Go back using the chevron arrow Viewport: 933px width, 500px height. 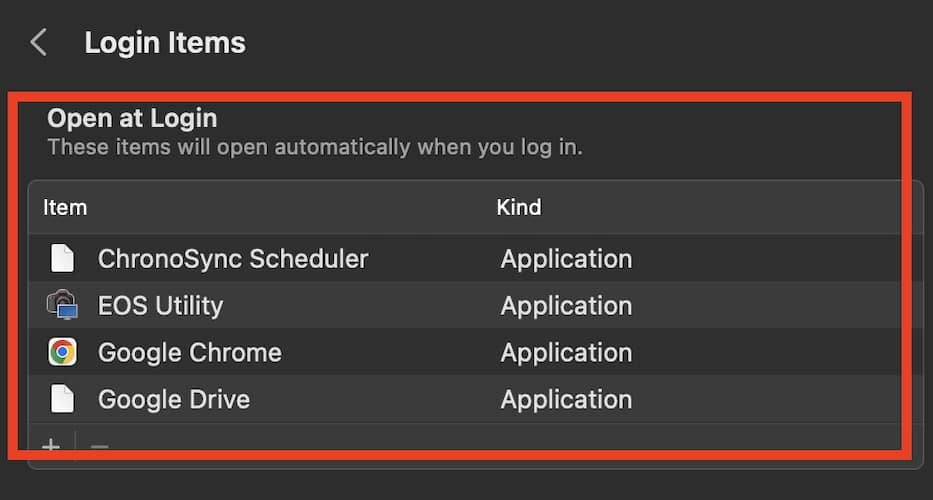[x=38, y=43]
